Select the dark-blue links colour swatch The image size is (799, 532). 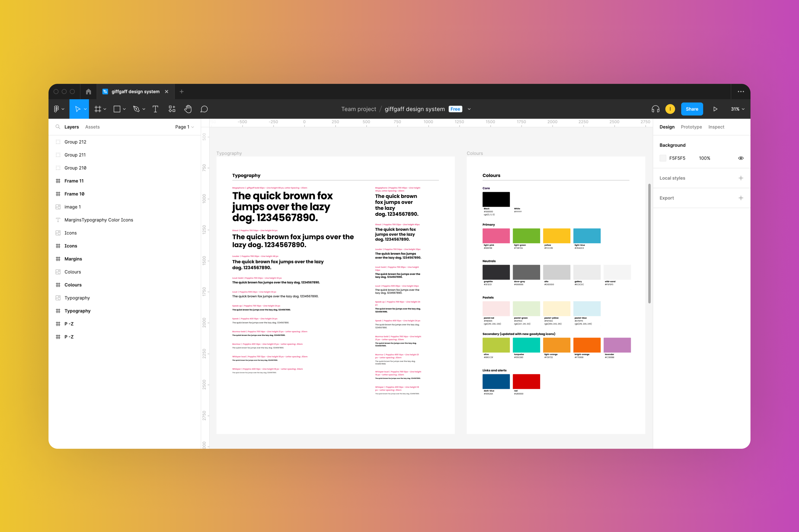point(496,381)
